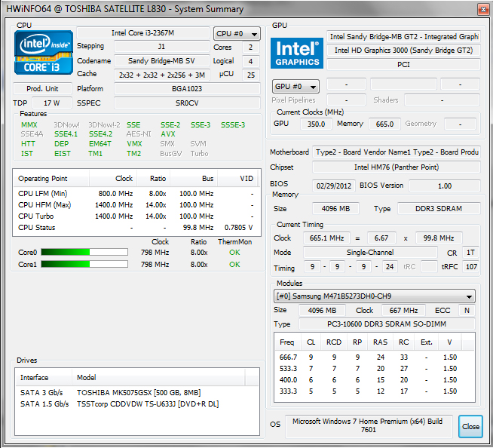Click the PCI bus field

tap(403, 65)
